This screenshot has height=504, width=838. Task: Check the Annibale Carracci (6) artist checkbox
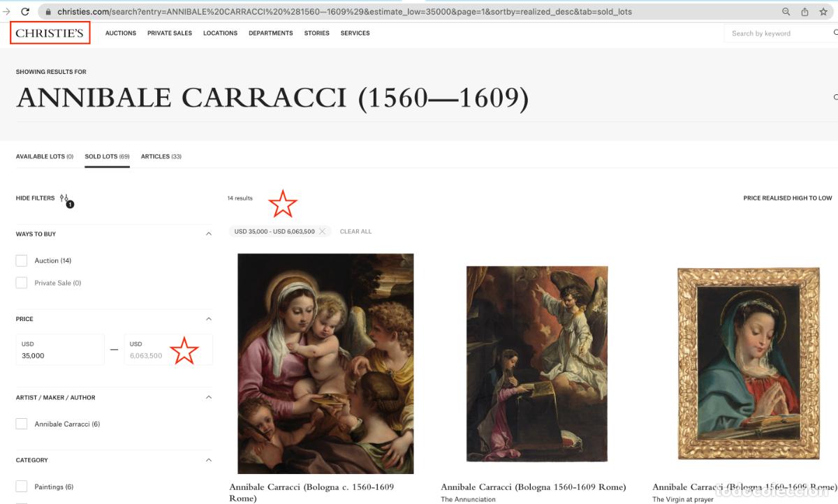(x=22, y=424)
